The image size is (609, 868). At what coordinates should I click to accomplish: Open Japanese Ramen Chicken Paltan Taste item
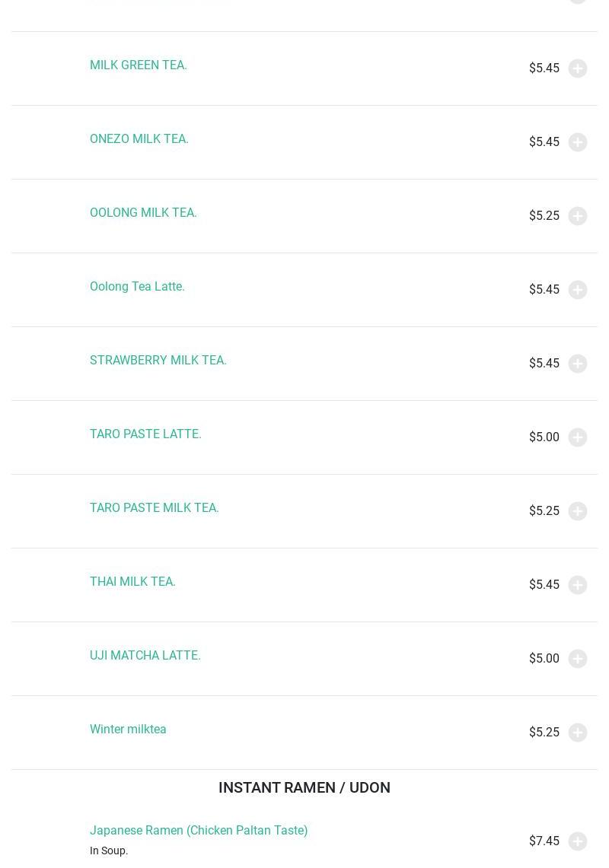pyautogui.click(x=199, y=831)
